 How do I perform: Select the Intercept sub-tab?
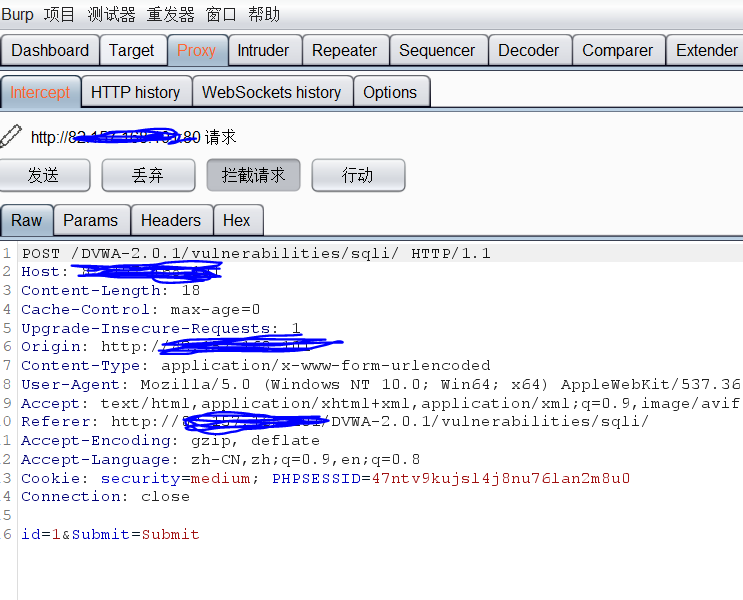click(x=40, y=92)
